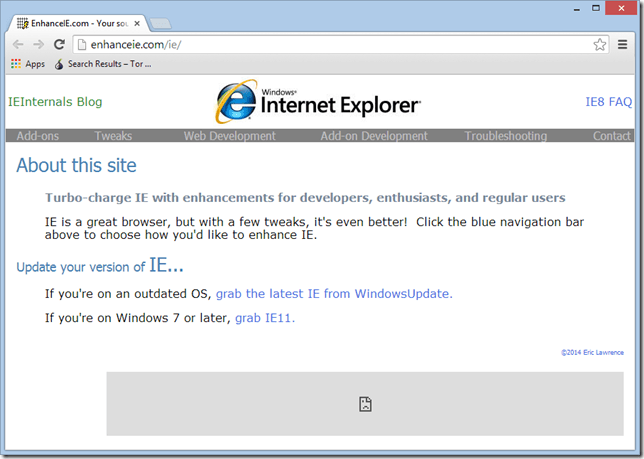Click the page info icon in address bar
Image resolution: width=644 pixels, height=459 pixels.
(82, 44)
